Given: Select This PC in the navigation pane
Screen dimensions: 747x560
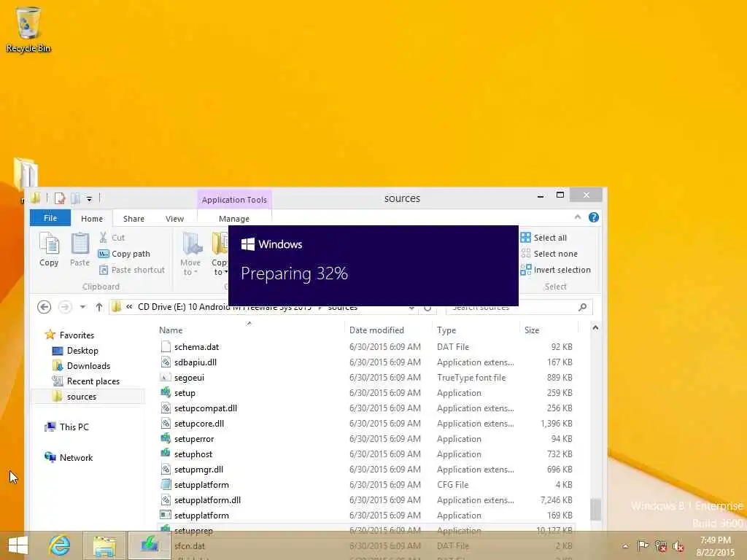Looking at the screenshot, I should pyautogui.click(x=66, y=427).
